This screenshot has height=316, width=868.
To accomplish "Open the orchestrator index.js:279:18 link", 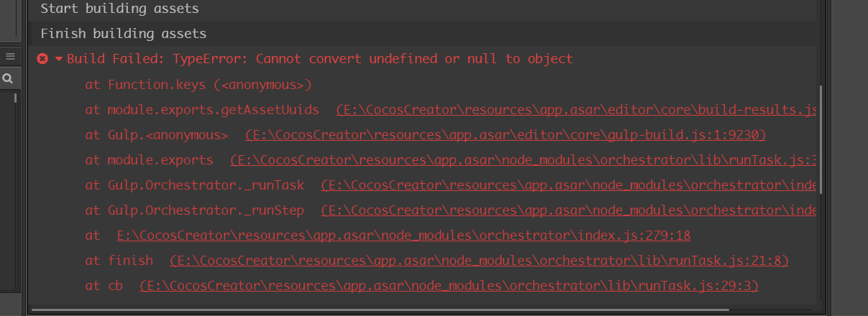I will coord(403,236).
